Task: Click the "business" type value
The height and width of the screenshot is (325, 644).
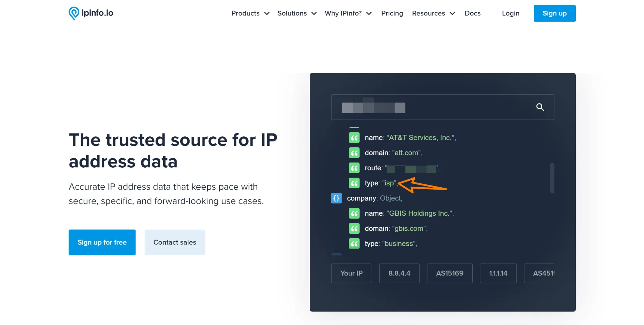Action: tap(399, 244)
